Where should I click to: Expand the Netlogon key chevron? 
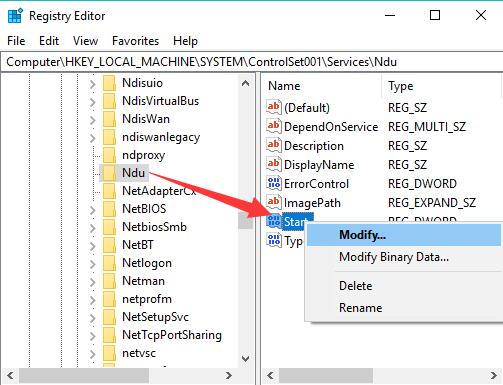[x=93, y=264]
